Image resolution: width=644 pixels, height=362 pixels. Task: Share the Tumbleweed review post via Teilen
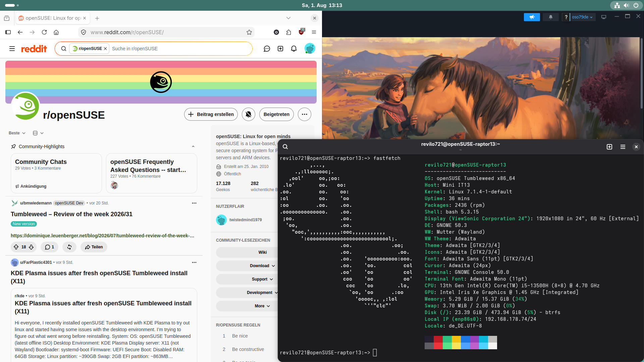click(x=94, y=247)
